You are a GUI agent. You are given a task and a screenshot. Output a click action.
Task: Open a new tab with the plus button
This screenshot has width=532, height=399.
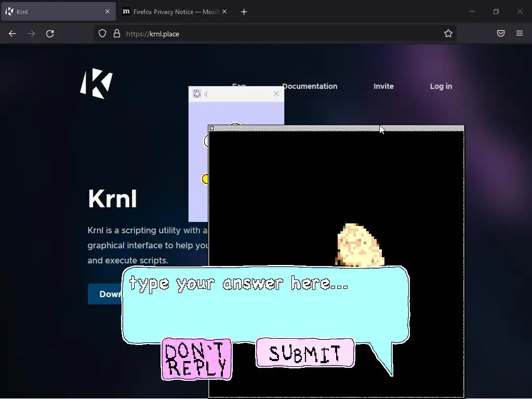(x=244, y=12)
